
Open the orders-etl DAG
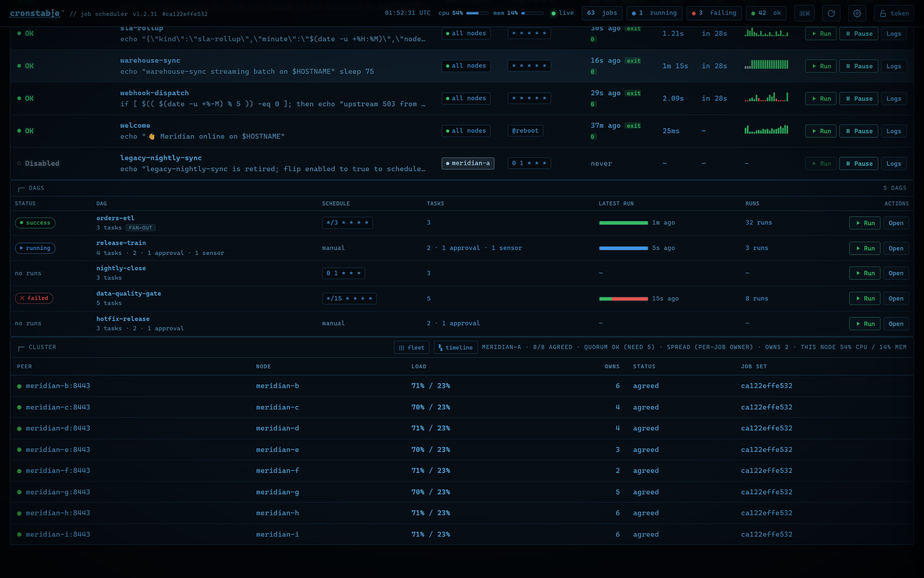pyautogui.click(x=896, y=223)
